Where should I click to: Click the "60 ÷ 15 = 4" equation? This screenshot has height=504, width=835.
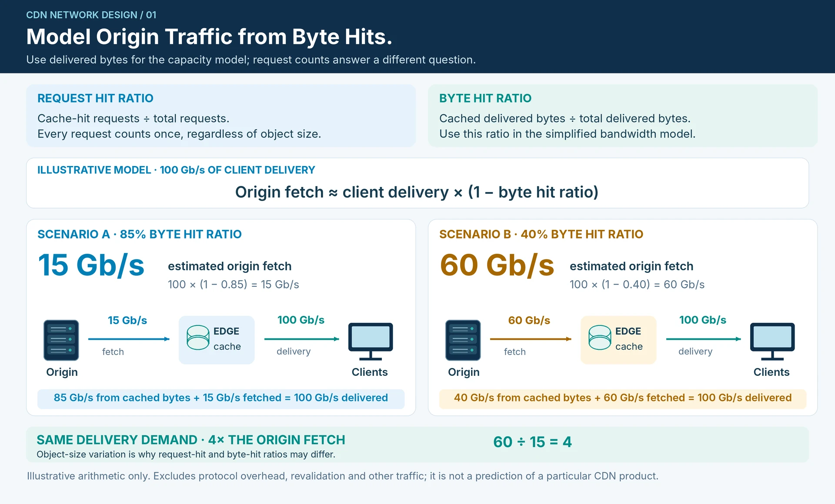pos(532,442)
